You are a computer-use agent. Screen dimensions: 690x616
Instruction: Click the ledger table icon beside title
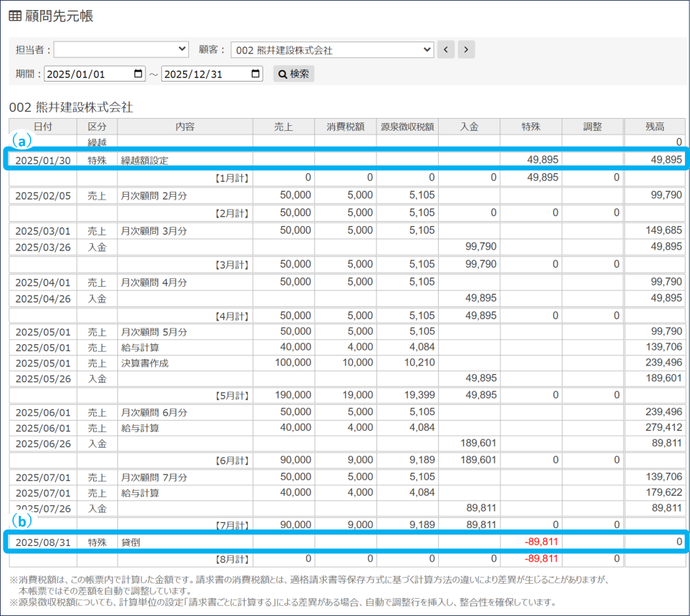pos(14,16)
